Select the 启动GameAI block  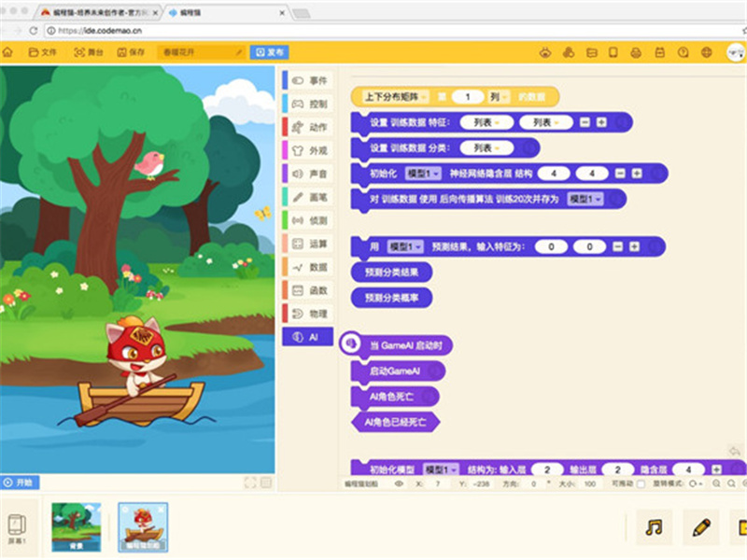(x=398, y=371)
